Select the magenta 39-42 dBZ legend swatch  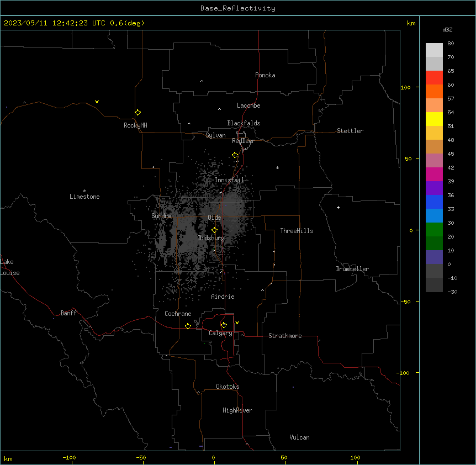[434, 174]
